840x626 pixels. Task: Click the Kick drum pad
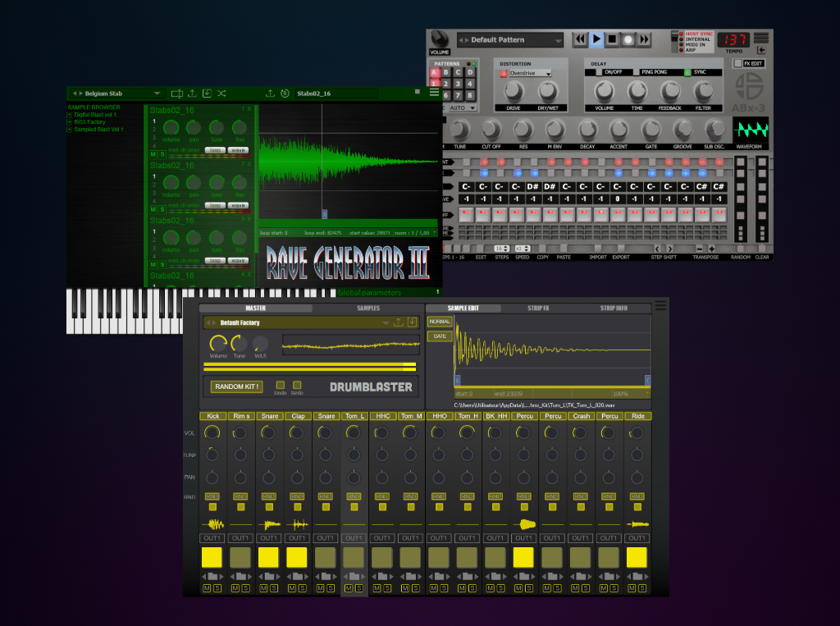tap(212, 558)
